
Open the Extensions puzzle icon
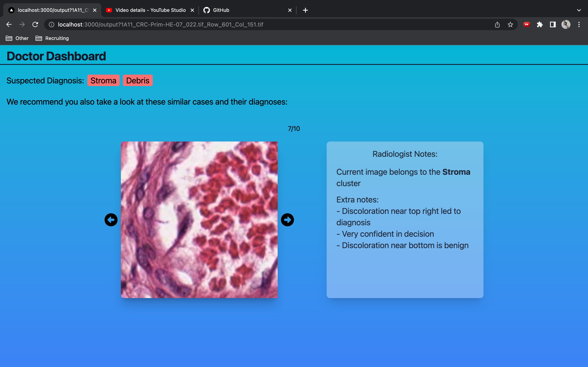(x=540, y=24)
